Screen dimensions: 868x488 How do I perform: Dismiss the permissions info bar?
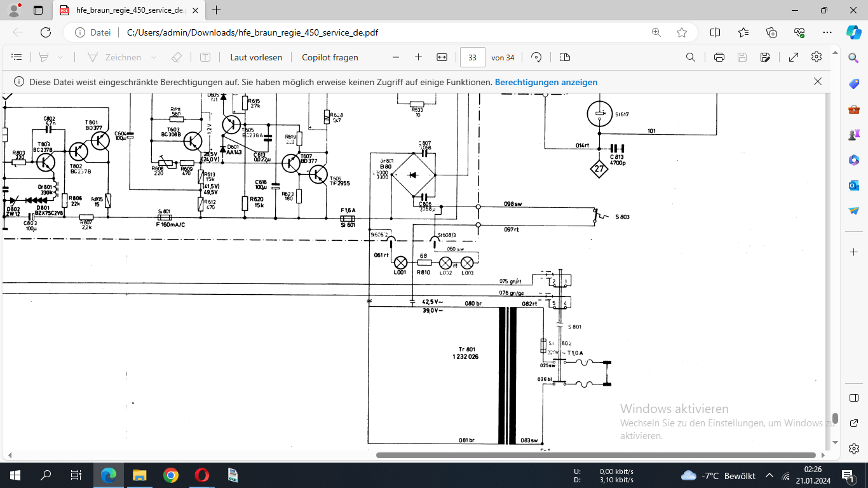click(x=818, y=81)
